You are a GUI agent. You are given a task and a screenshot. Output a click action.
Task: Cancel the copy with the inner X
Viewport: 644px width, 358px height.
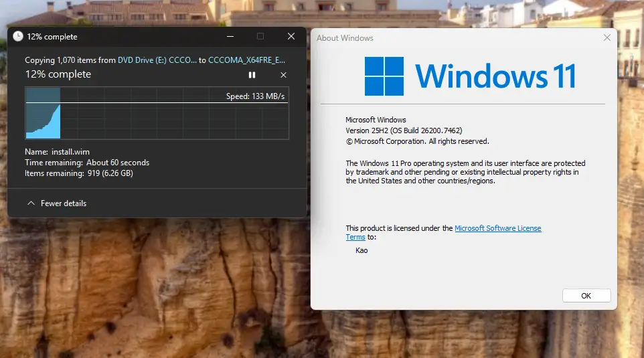tap(283, 75)
